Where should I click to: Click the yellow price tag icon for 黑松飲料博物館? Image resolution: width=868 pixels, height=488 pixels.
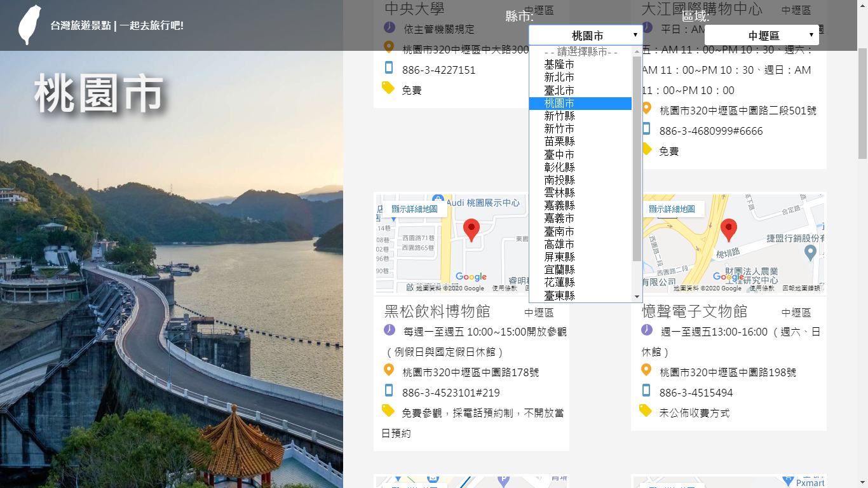click(x=388, y=411)
